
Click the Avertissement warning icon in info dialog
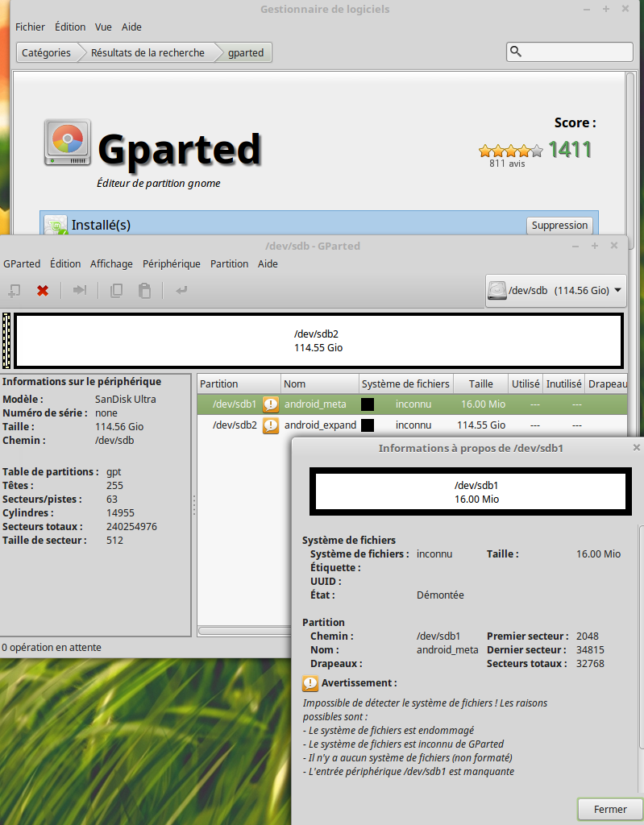(x=310, y=683)
